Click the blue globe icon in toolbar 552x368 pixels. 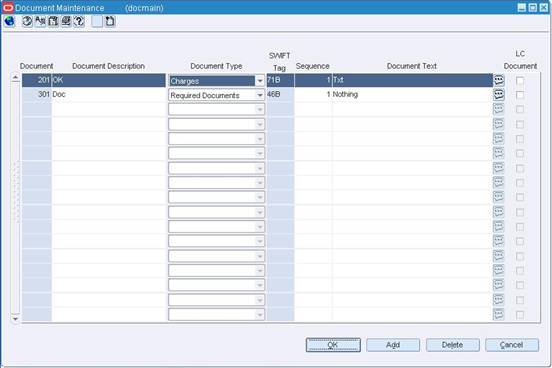(x=10, y=21)
